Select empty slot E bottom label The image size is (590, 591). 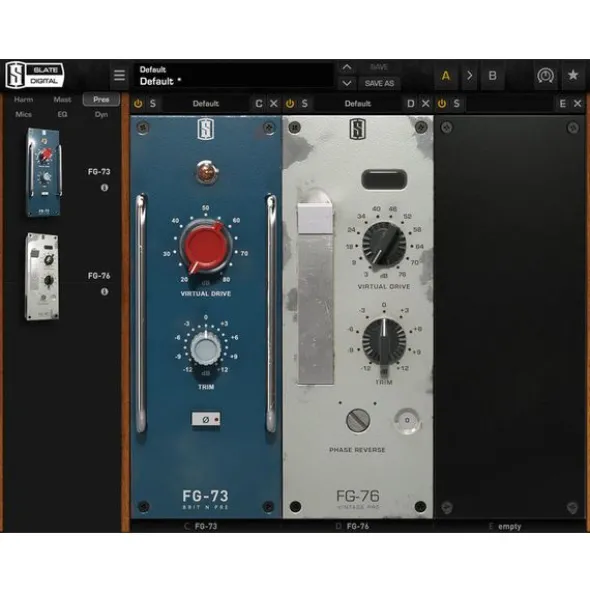pos(509,526)
